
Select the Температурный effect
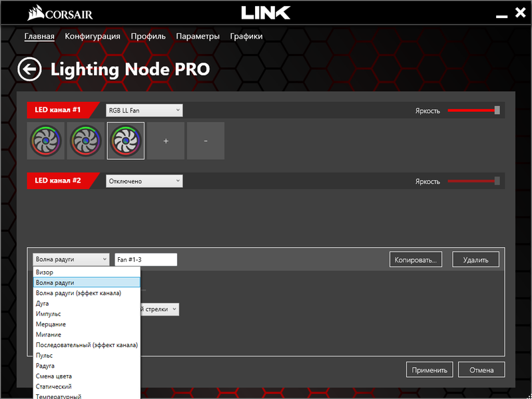click(87, 396)
